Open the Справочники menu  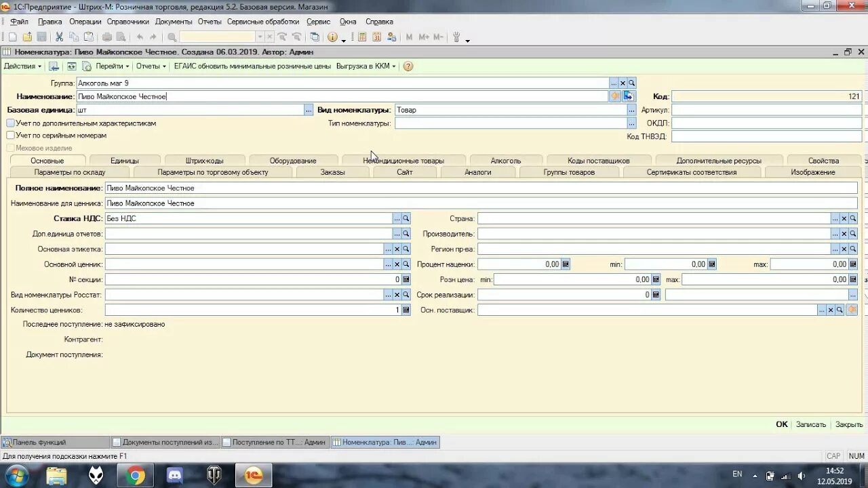point(127,22)
